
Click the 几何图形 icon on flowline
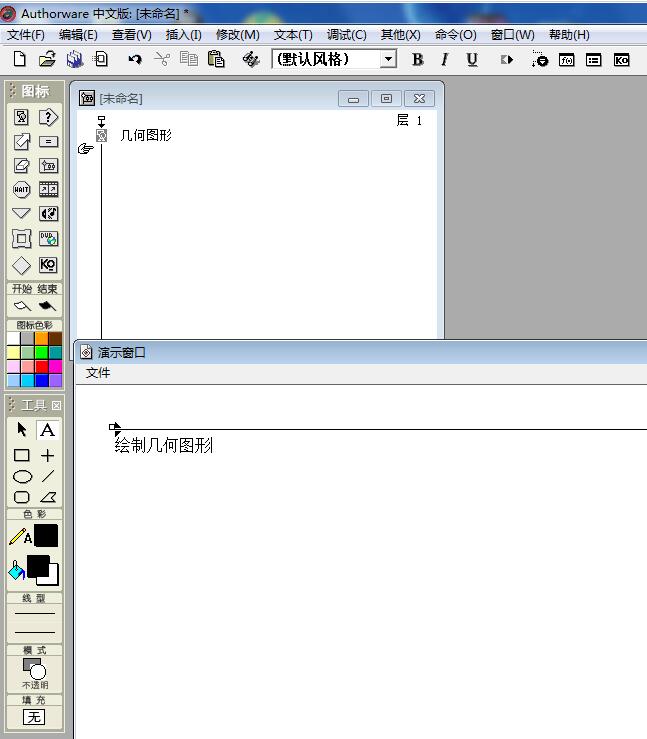click(x=101, y=136)
